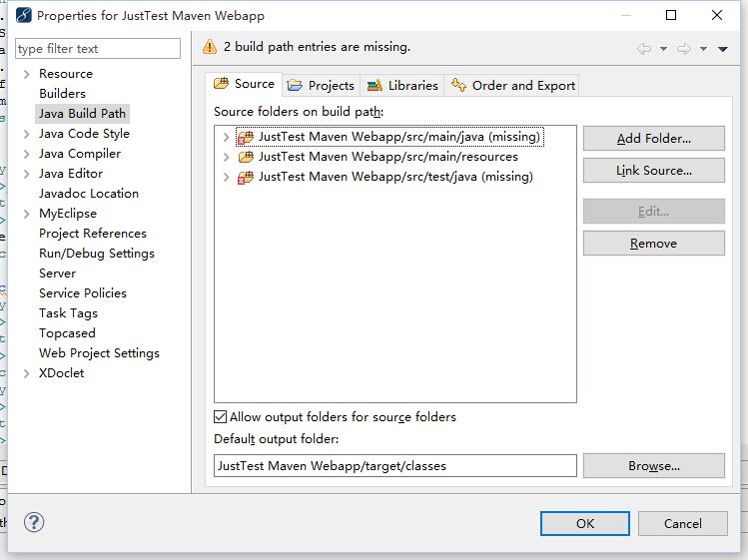This screenshot has width=748, height=560.
Task: Click the MyEclipse application icon in title bar
Action: pyautogui.click(x=24, y=15)
